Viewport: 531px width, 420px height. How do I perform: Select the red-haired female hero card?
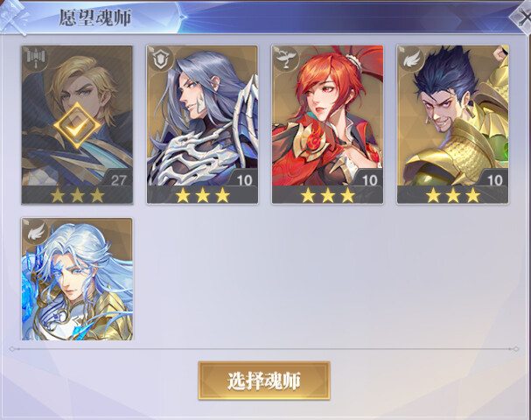pos(327,124)
